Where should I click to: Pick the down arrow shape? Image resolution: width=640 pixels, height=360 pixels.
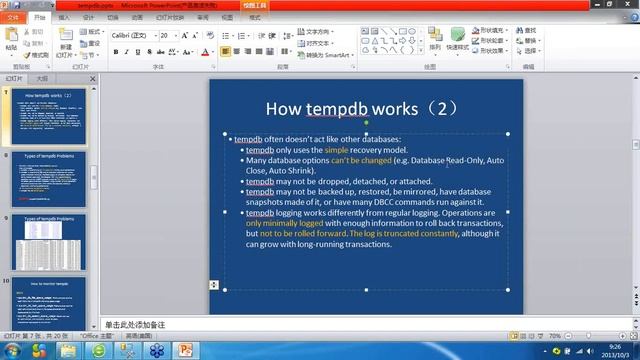(x=412, y=41)
